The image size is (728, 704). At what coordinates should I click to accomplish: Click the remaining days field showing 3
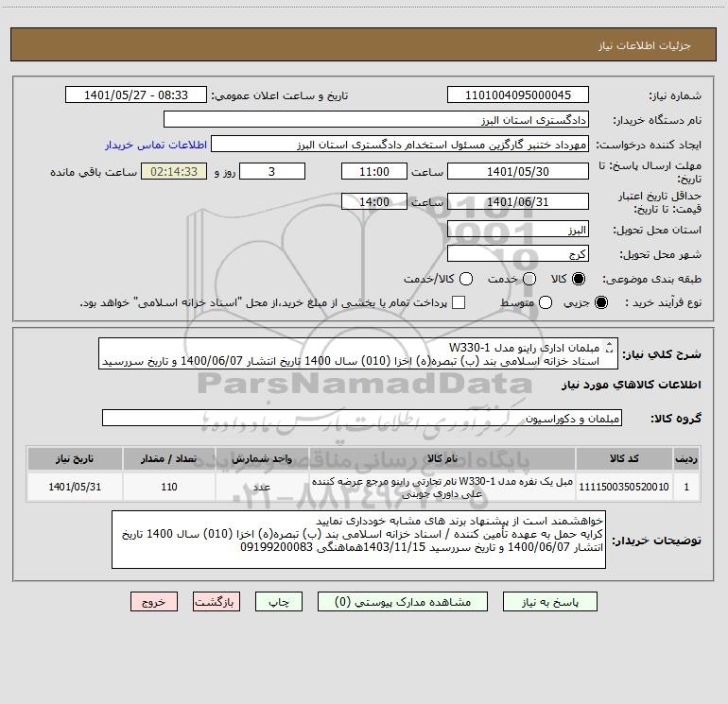[272, 171]
